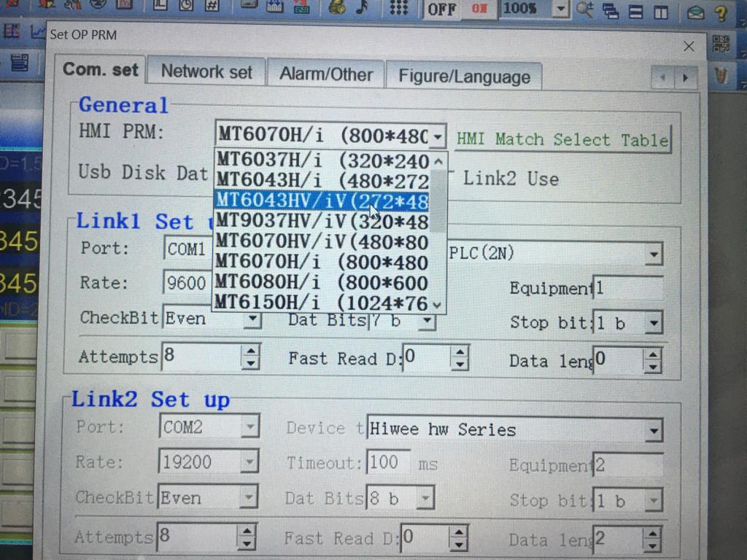Open the Link2 19200 rate dropdown
This screenshot has height=560, width=747.
(x=249, y=462)
